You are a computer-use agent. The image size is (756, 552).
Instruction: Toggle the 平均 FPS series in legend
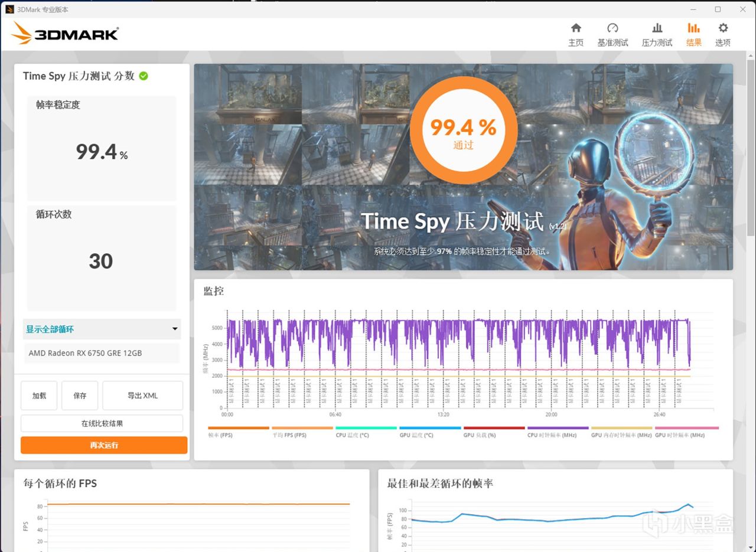click(x=302, y=432)
